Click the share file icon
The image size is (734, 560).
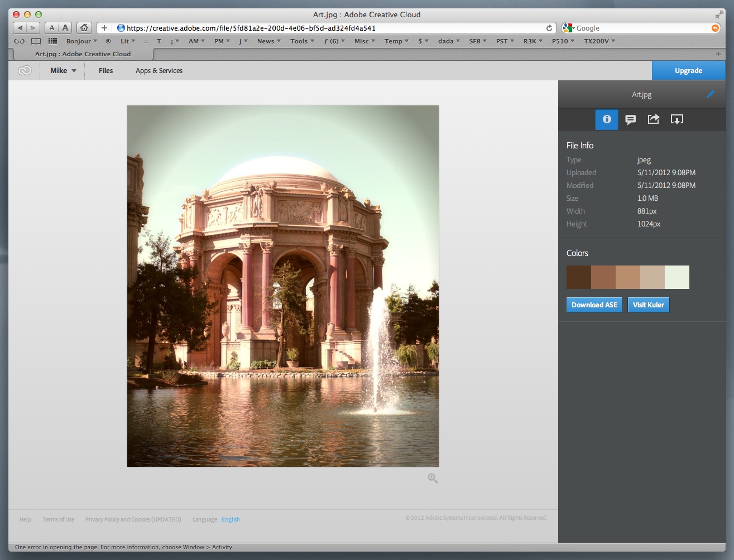click(653, 119)
